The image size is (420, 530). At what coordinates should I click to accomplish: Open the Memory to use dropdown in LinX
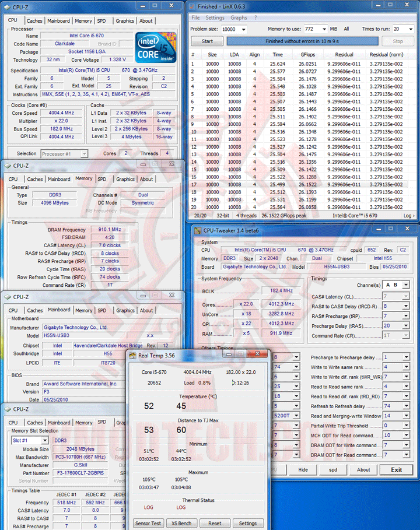click(324, 29)
